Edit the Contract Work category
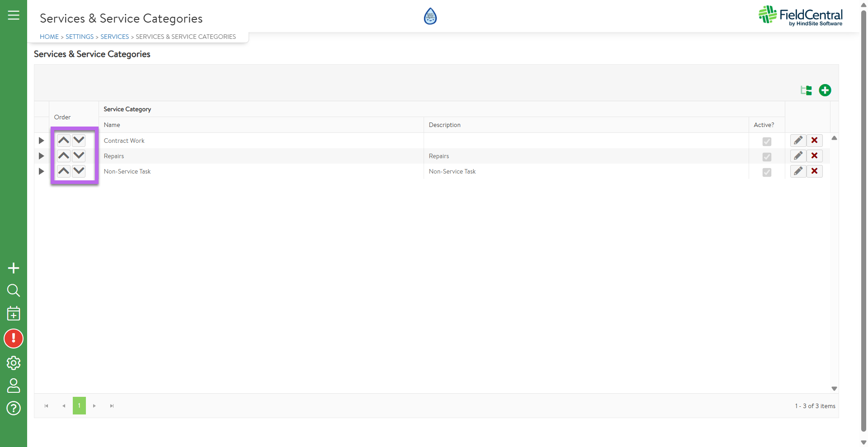Viewport: 868px width, 447px height. pos(798,141)
